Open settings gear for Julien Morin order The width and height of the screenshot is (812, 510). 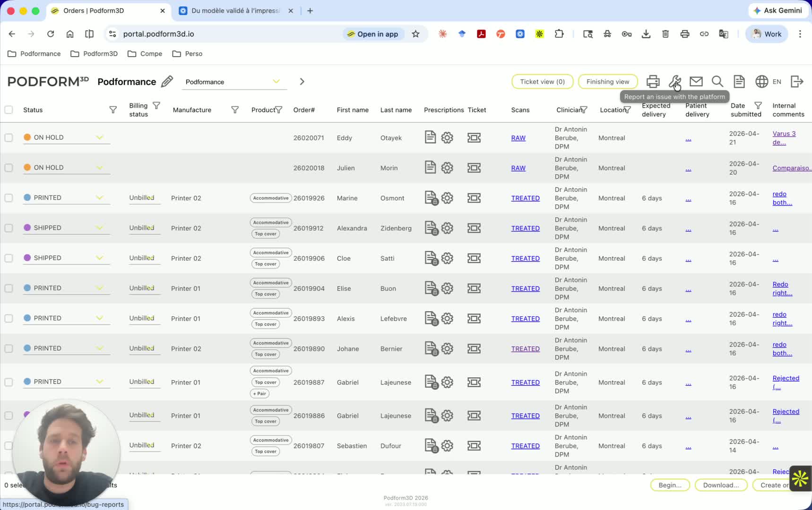coord(447,168)
